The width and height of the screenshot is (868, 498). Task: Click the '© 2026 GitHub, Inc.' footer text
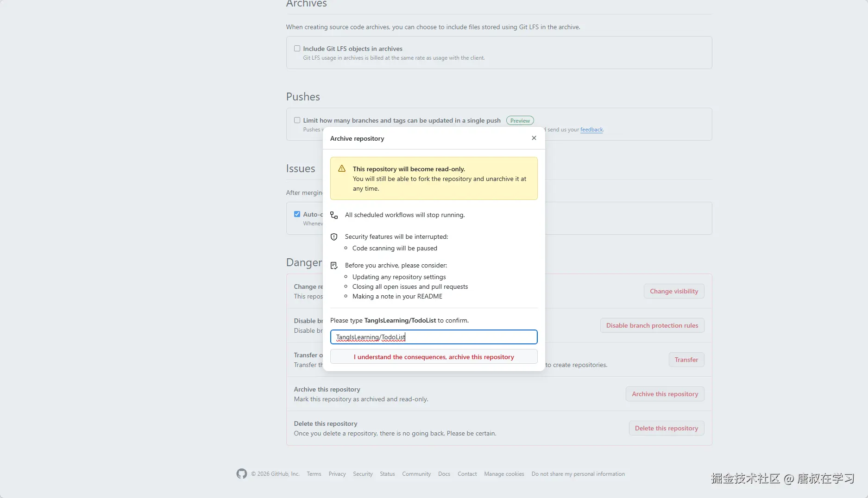point(275,474)
